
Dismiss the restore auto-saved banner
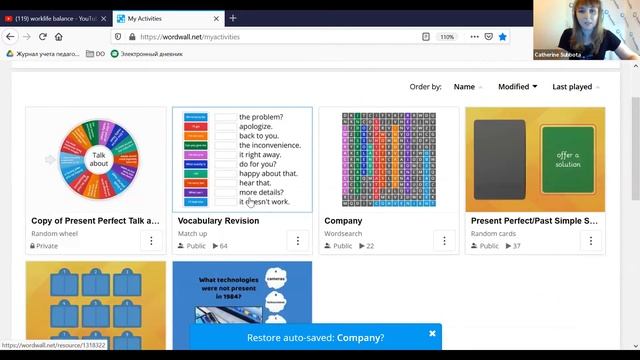click(432, 333)
